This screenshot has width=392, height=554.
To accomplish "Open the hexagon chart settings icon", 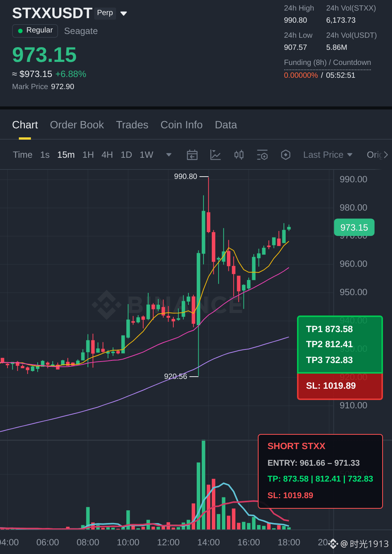I will (286, 155).
